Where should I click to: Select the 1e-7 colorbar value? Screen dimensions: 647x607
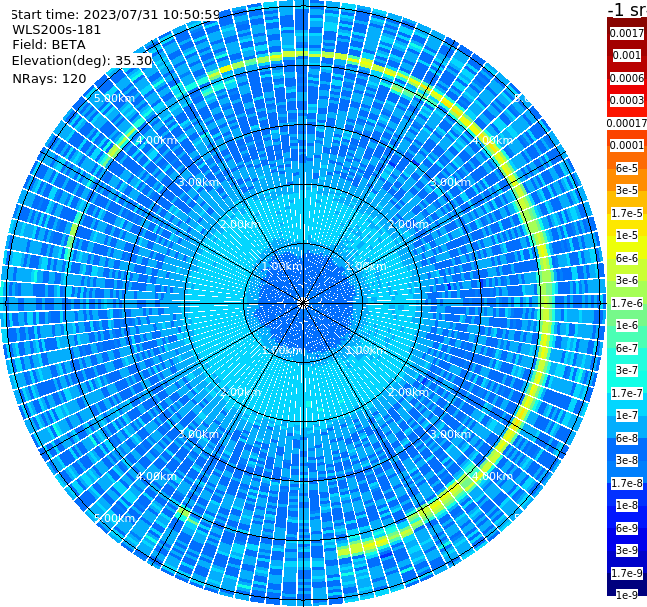(627, 415)
